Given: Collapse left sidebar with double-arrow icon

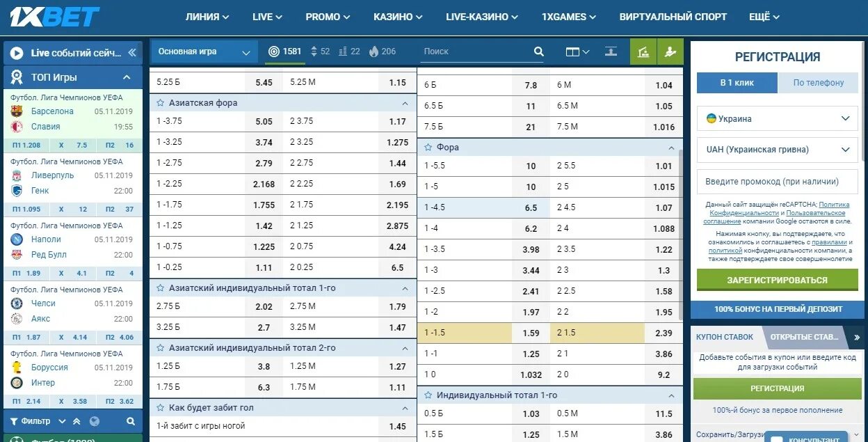Looking at the screenshot, I should click(133, 53).
